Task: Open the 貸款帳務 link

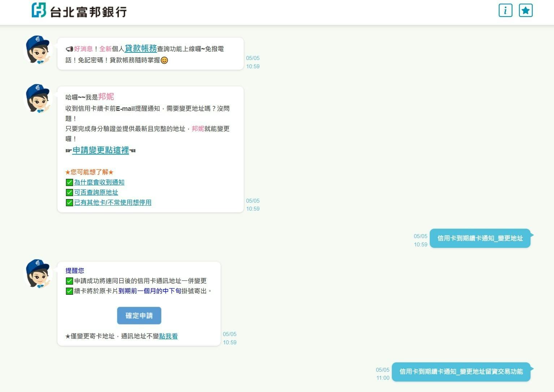Action: (140, 48)
